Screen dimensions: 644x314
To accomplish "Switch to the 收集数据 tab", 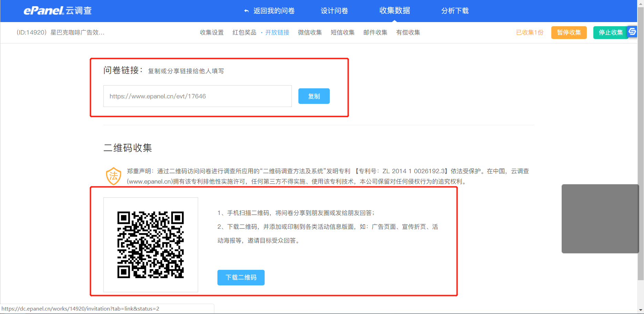I will [x=395, y=11].
